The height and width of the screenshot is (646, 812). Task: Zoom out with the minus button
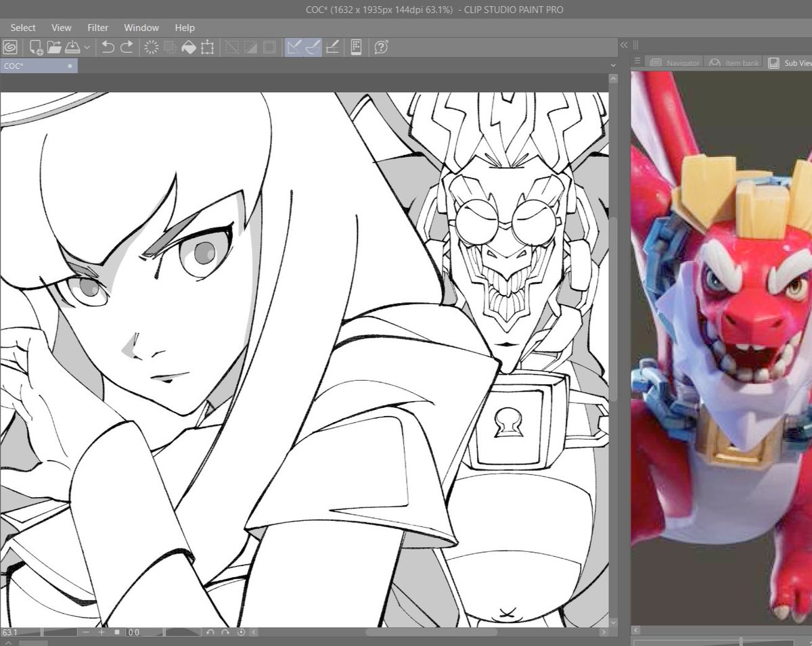tap(87, 632)
